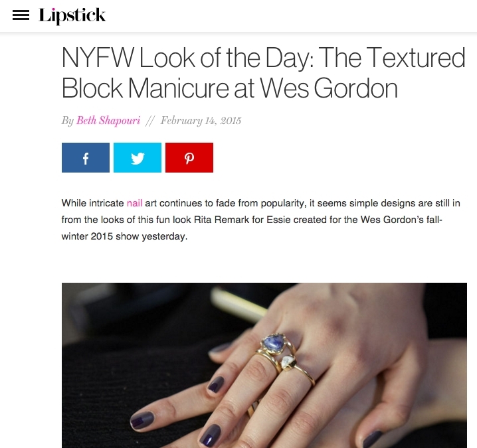
Task: Click the yellow nail file in photo
Action: [239, 304]
